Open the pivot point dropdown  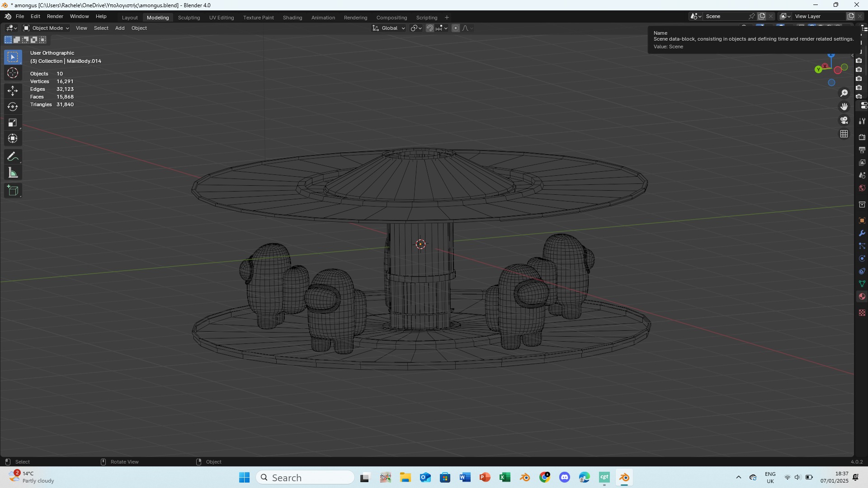(x=416, y=28)
